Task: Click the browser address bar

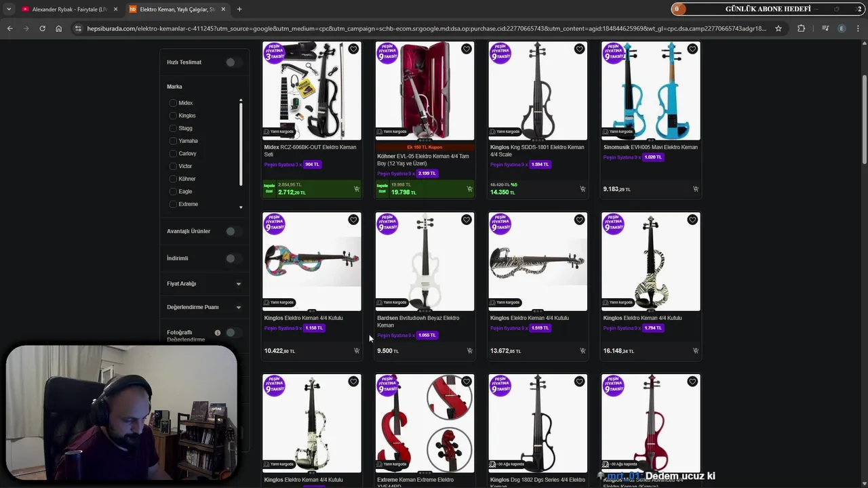Action: (x=427, y=28)
